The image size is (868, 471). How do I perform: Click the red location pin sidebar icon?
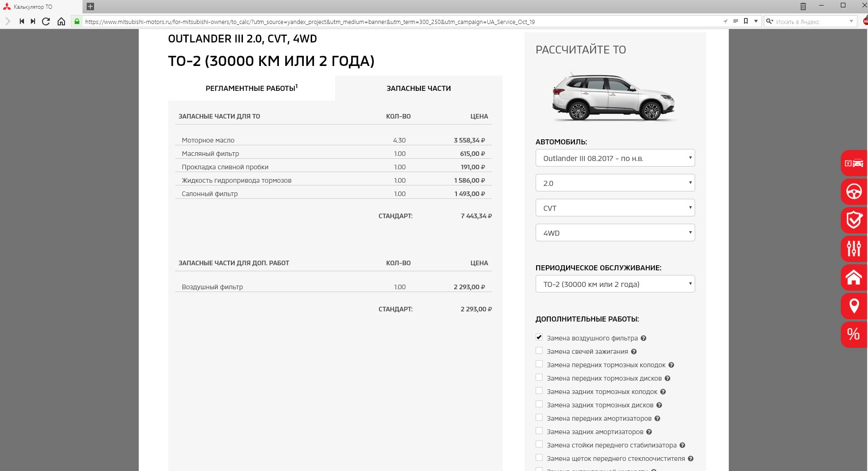tap(854, 306)
